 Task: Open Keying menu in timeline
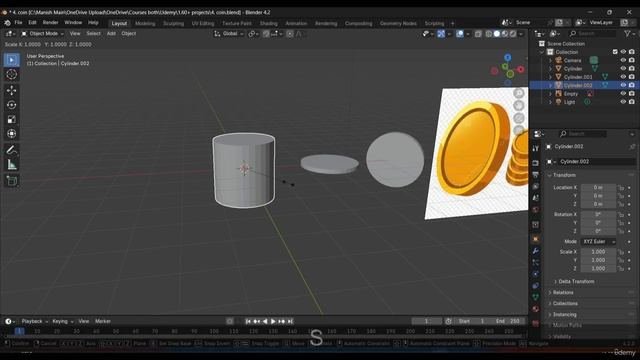[62, 322]
